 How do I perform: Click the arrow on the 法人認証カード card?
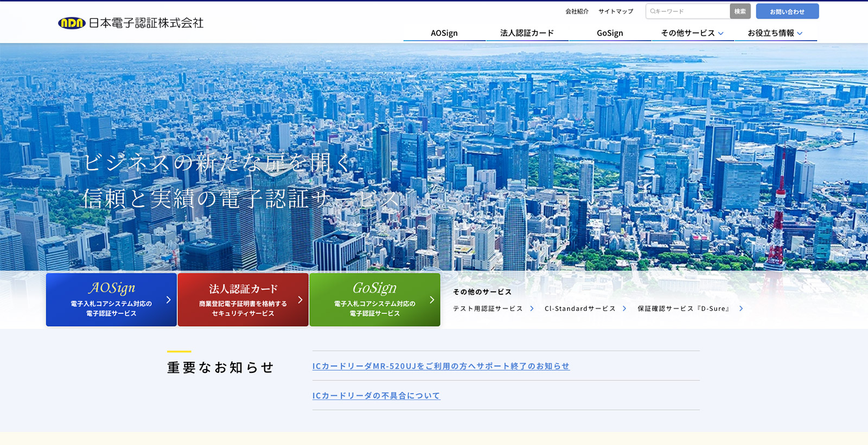[x=300, y=300]
